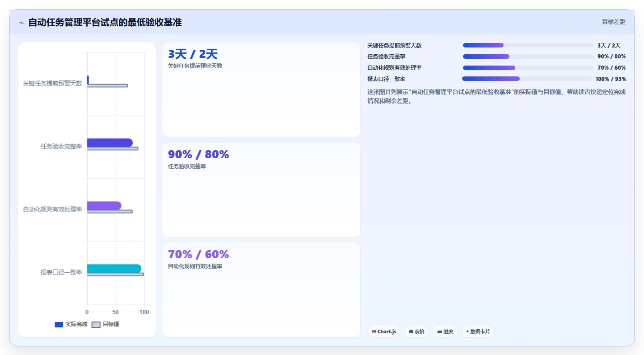Screen dimensions: 644x355
Task: Click the 自动化规则有效处理率 progress bar
Action: [x=528, y=68]
